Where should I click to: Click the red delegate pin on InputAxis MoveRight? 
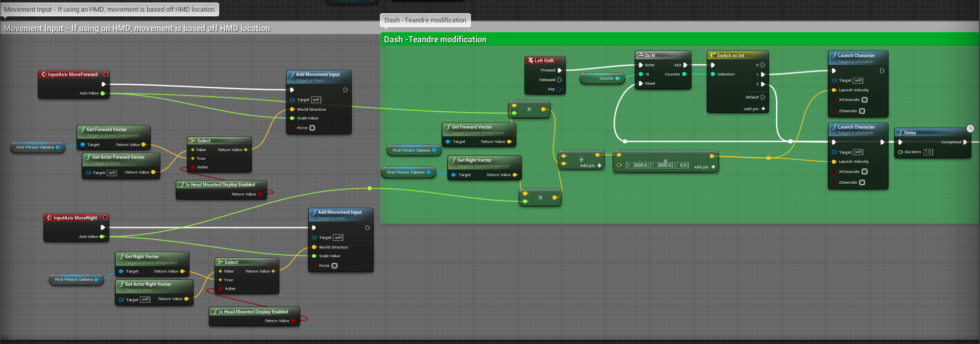(x=105, y=218)
